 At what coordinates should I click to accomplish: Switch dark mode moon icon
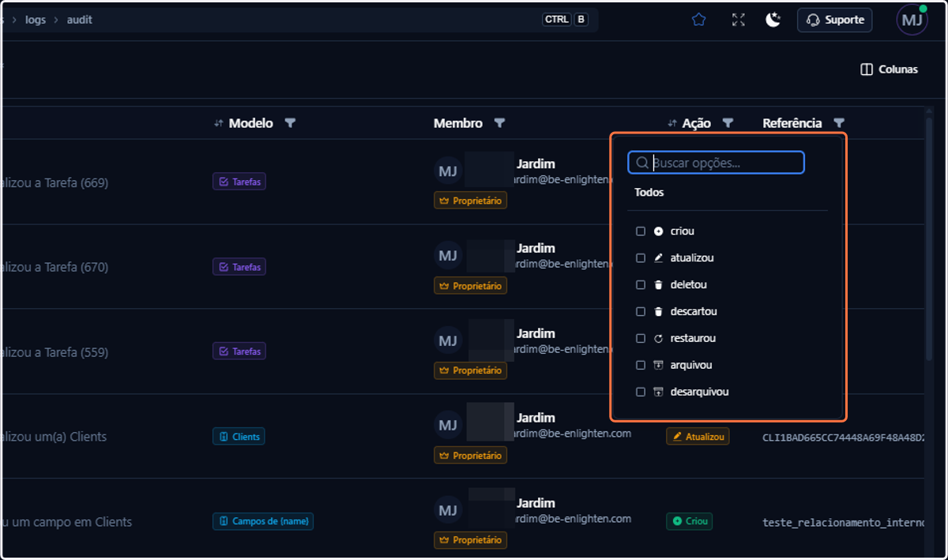pos(773,20)
